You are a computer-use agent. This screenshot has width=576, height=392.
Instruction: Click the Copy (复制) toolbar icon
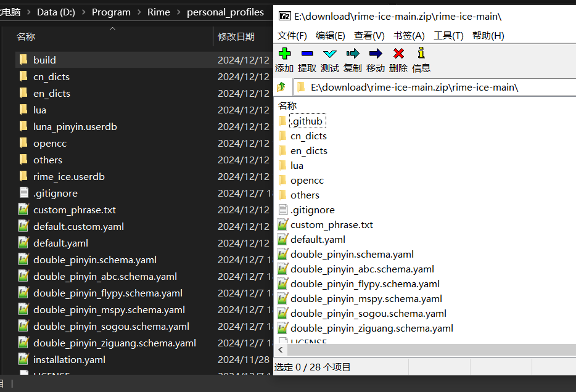pos(353,54)
